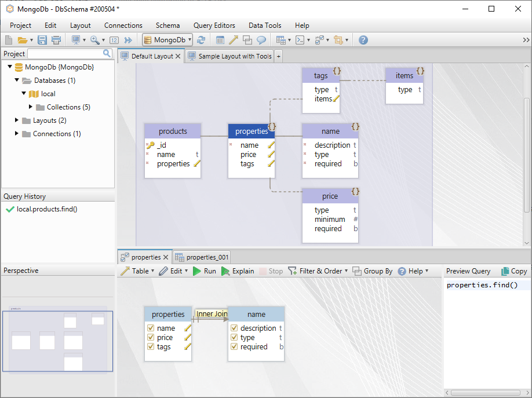
Task: Click the Project search input field
Action: click(x=64, y=53)
